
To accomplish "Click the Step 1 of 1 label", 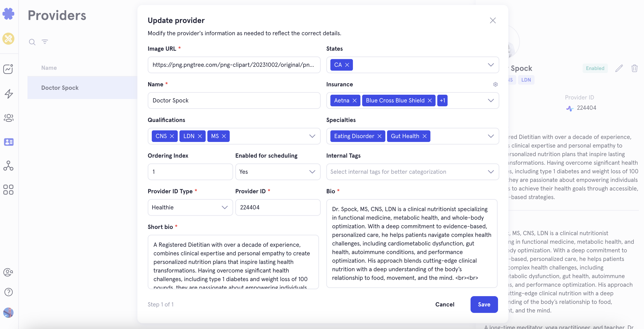I will tap(161, 305).
